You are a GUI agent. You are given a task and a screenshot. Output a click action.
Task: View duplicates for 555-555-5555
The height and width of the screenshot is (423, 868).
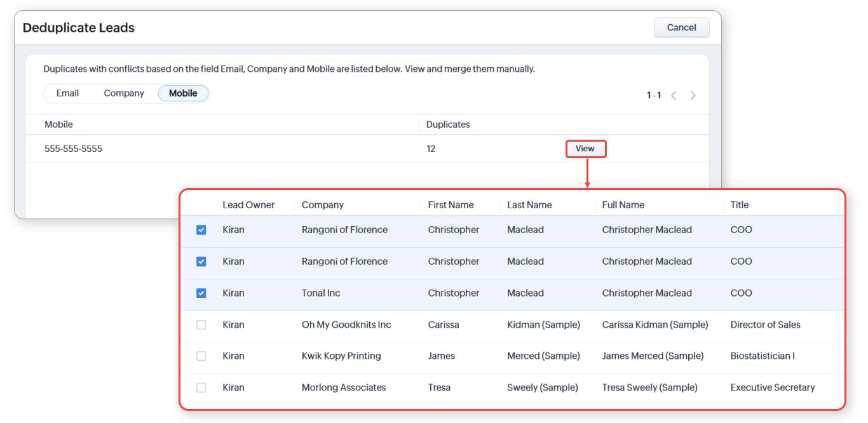click(585, 149)
